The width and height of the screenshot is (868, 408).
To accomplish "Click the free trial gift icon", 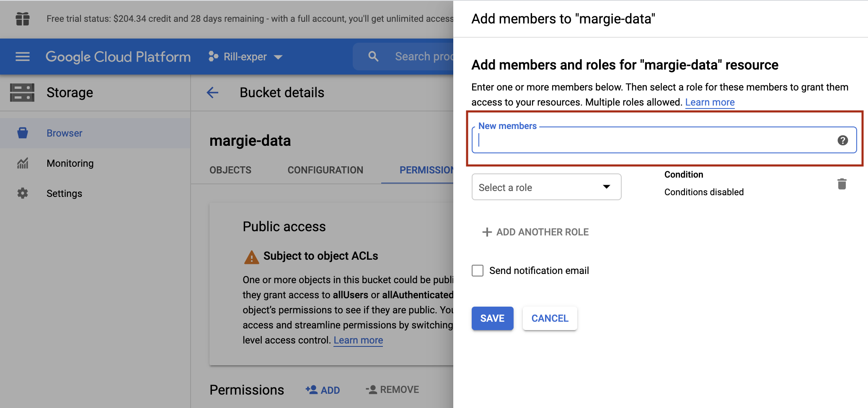I will click(23, 19).
